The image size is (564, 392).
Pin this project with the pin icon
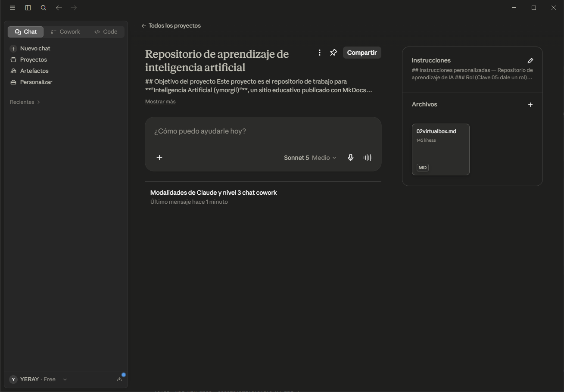(333, 53)
